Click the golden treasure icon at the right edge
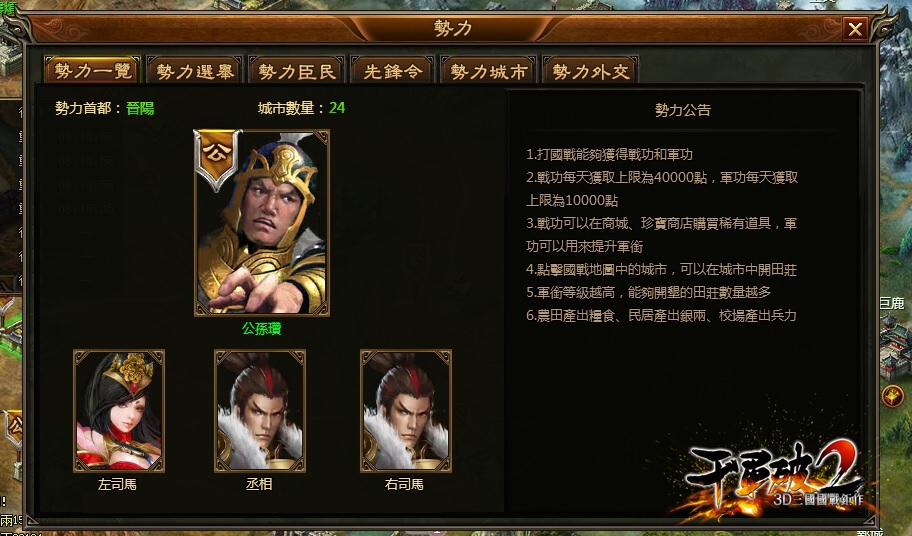912x536 pixels. (892, 396)
